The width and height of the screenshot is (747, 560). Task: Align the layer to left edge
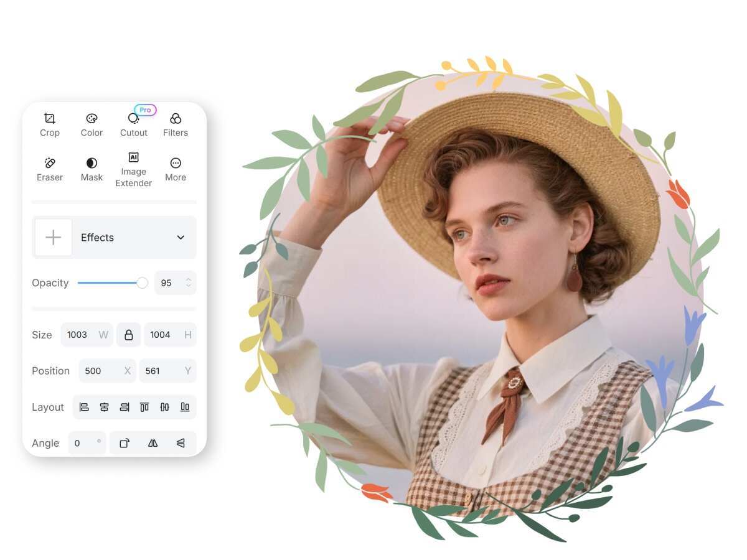pyautogui.click(x=84, y=407)
